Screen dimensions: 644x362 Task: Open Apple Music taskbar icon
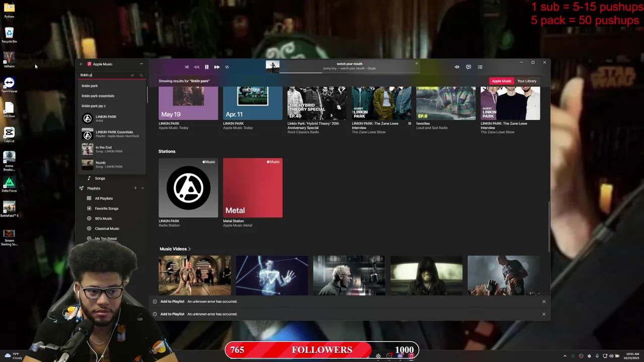pos(411,356)
